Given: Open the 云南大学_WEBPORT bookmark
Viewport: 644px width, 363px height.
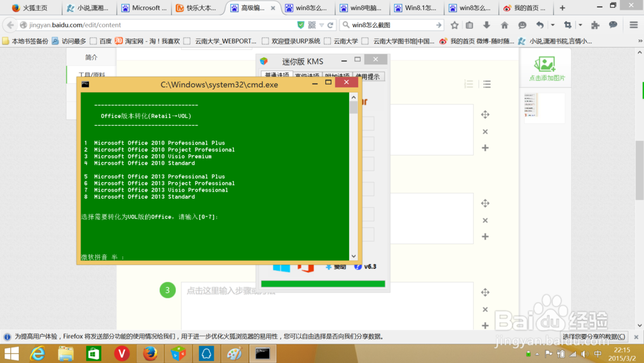Looking at the screenshot, I should (x=220, y=41).
